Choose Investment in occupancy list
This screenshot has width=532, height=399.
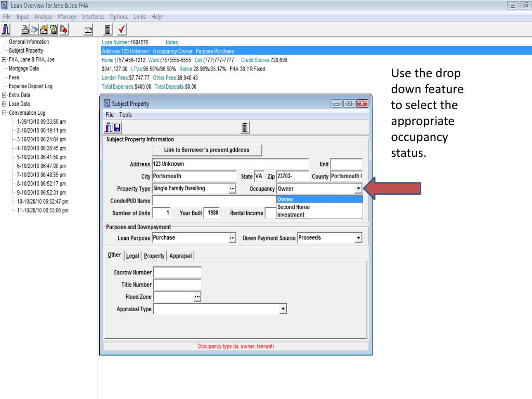(291, 215)
